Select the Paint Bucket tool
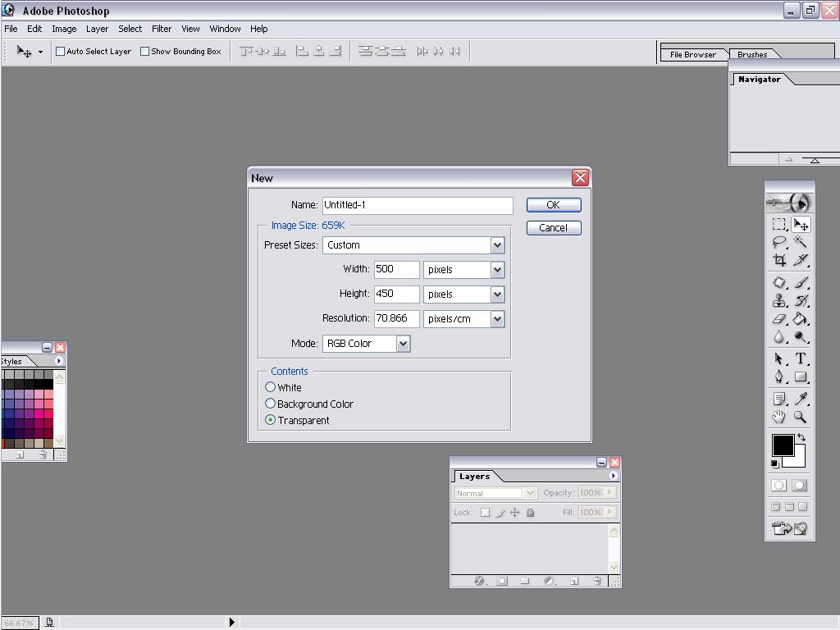This screenshot has width=840, height=630. click(x=801, y=319)
